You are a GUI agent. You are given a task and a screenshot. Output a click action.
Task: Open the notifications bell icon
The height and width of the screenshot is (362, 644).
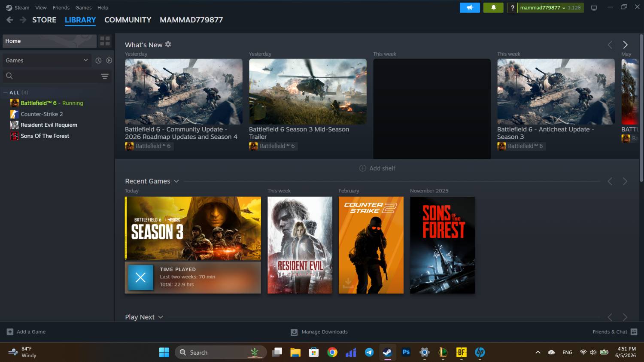(x=493, y=8)
